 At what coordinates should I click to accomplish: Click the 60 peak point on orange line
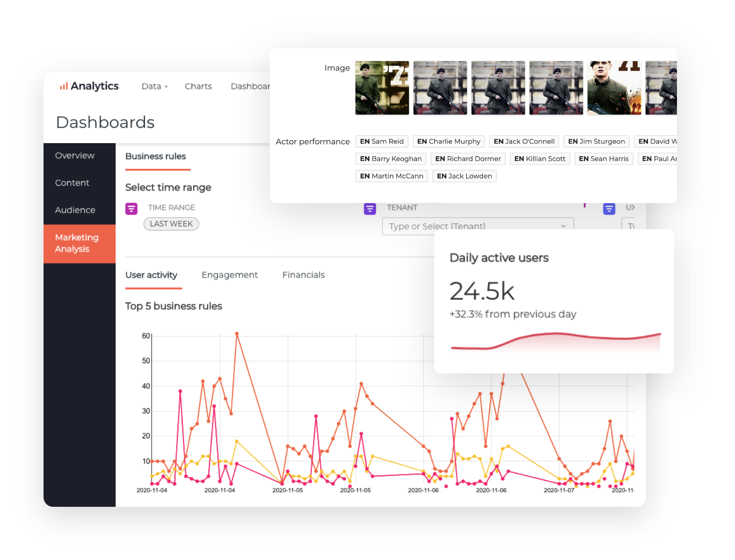236,334
